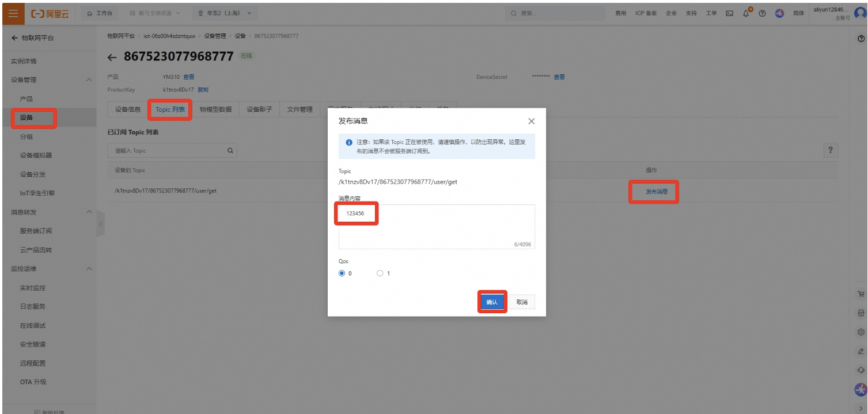868x414 pixels.
Task: Click the info icon in the notice banner
Action: 348,142
